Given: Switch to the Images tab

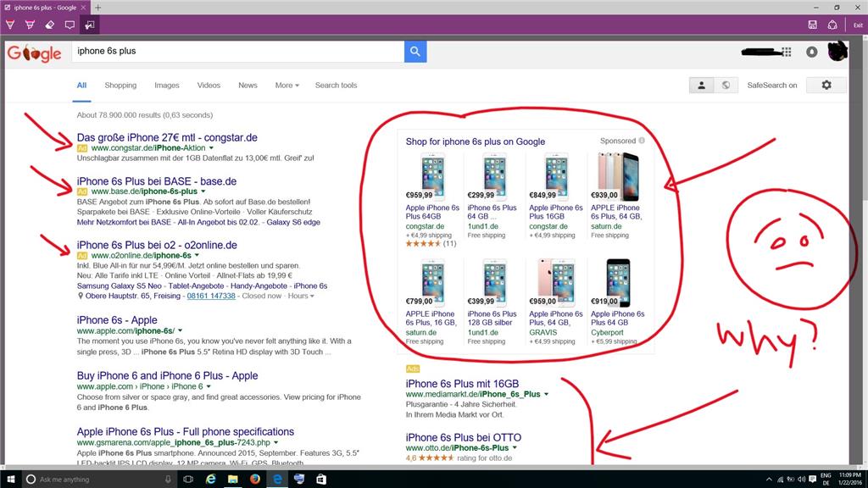Looking at the screenshot, I should [x=167, y=86].
